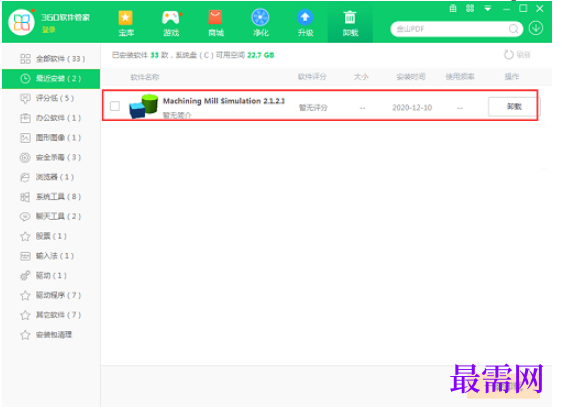The height and width of the screenshot is (410, 562).
Task: Click the 22.7 GB free space text
Action: (261, 55)
